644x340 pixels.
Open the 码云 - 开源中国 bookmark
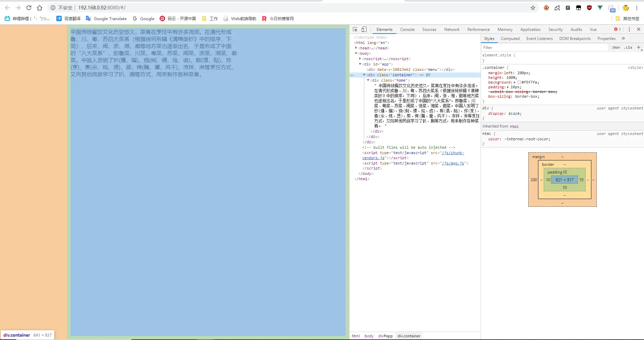click(178, 19)
